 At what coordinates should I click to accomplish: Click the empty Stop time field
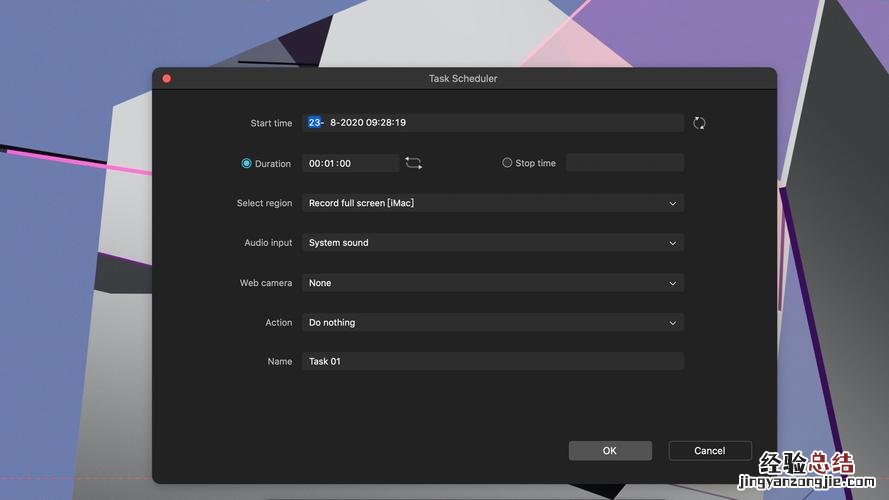(624, 163)
